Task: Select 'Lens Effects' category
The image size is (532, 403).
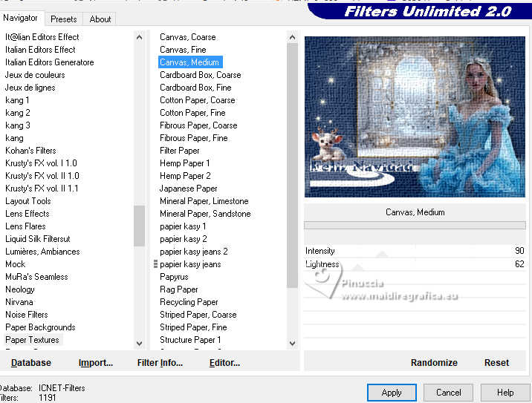Action: [x=27, y=214]
